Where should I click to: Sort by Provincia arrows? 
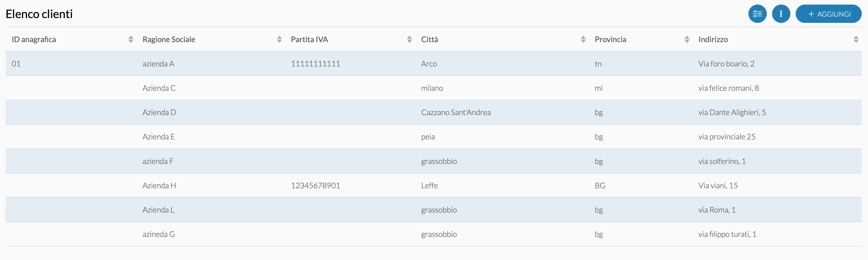[x=687, y=39]
